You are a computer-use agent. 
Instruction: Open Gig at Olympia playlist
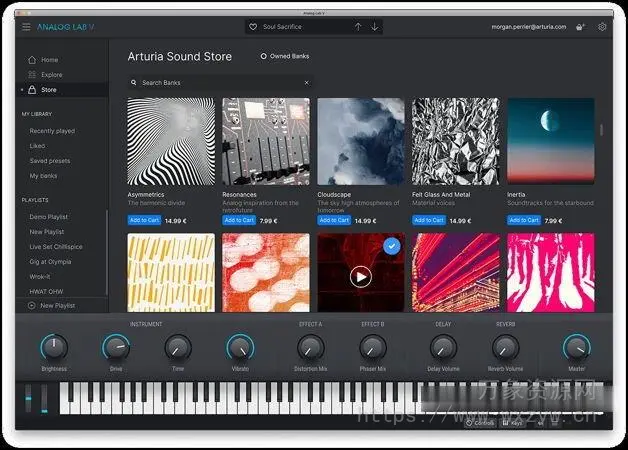pos(50,261)
